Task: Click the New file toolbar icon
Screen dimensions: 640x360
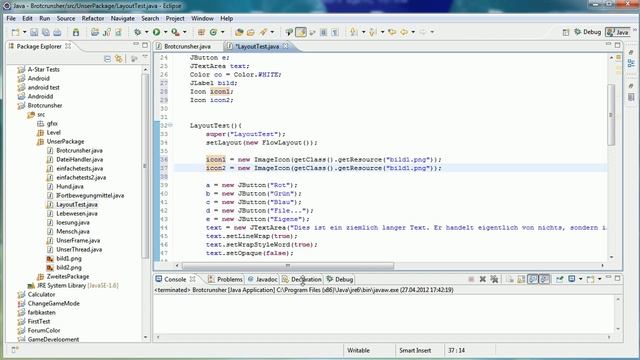Action: point(16,32)
